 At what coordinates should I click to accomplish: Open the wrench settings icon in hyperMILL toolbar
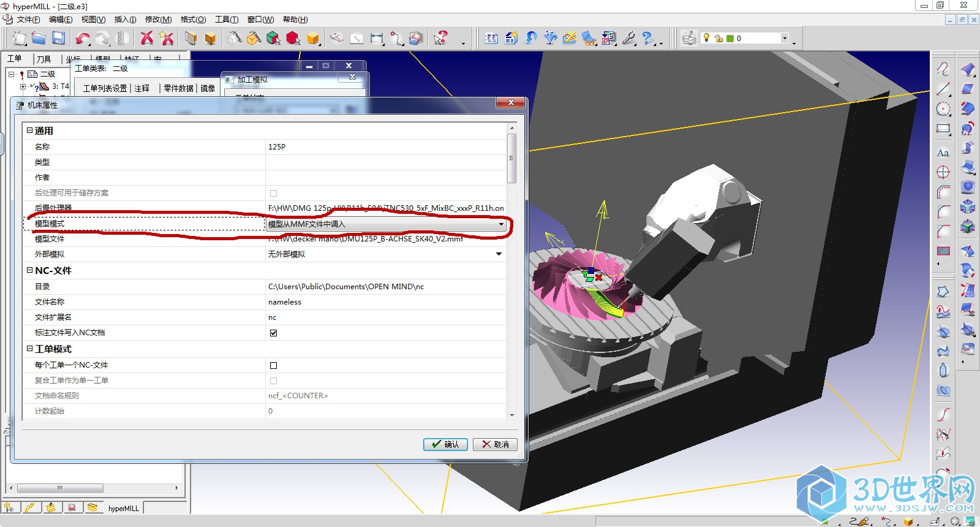click(628, 38)
